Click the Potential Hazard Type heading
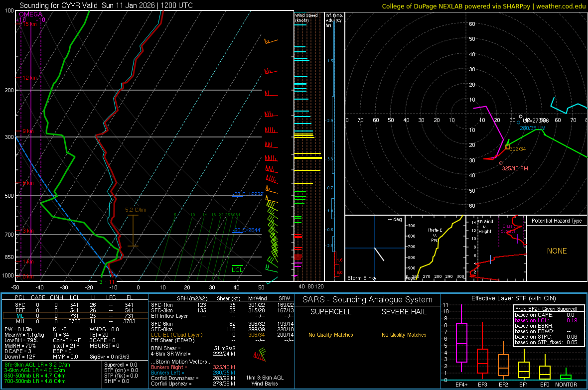The width and height of the screenshot is (588, 390). [x=557, y=221]
